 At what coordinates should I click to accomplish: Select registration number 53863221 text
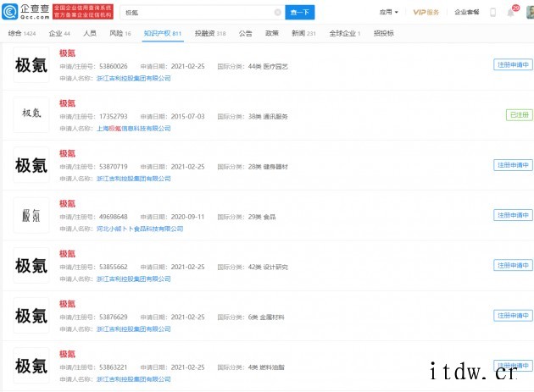113,367
